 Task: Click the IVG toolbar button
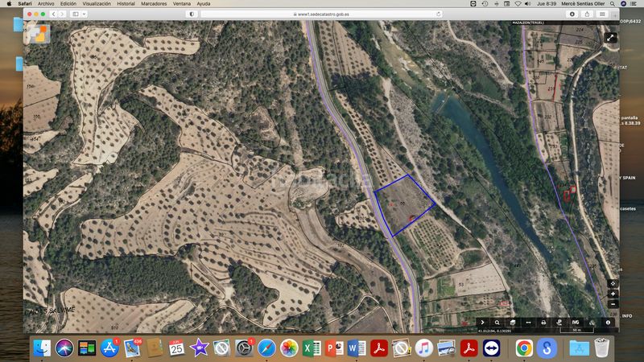pyautogui.click(x=576, y=323)
